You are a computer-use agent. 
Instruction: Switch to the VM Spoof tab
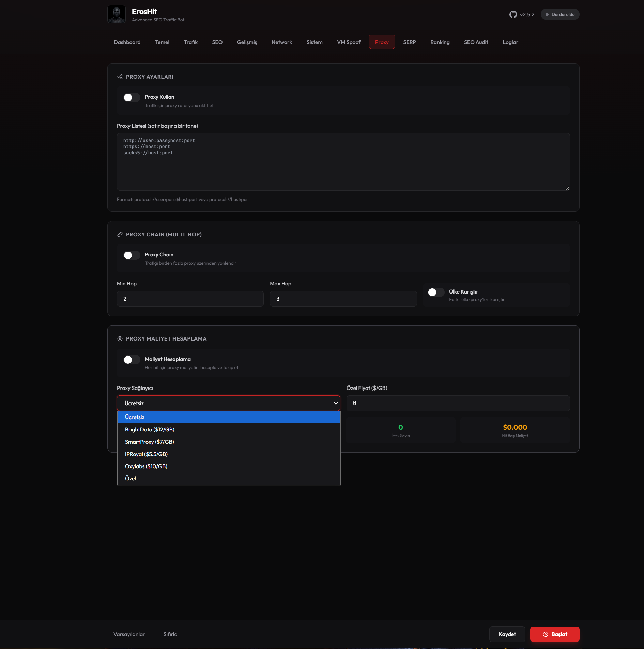[x=349, y=42]
